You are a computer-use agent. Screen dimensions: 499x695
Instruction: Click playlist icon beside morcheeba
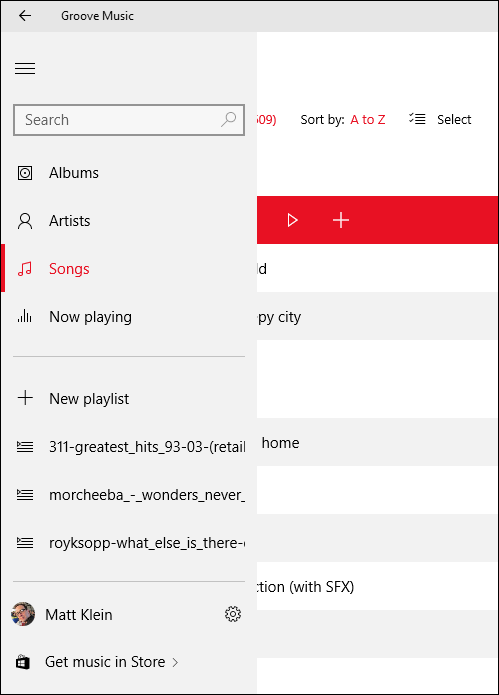(x=25, y=495)
